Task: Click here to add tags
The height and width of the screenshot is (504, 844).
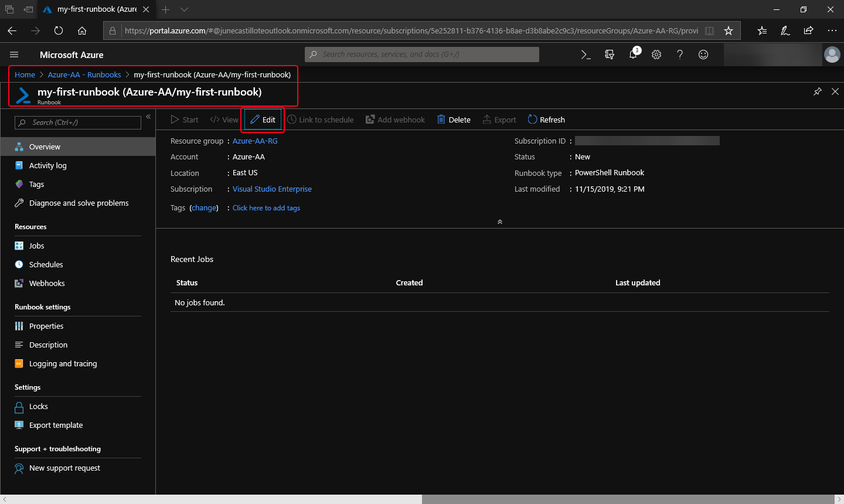Action: pos(266,207)
